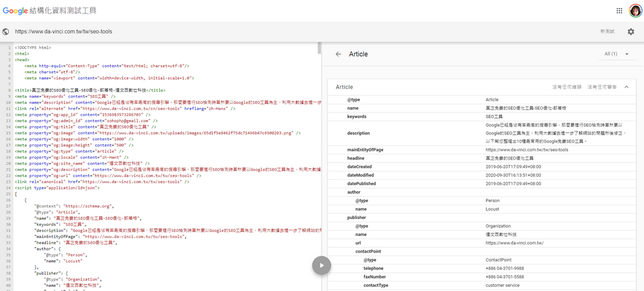The height and width of the screenshot is (291, 644).
Task: Click the Article card heading
Action: point(344,87)
